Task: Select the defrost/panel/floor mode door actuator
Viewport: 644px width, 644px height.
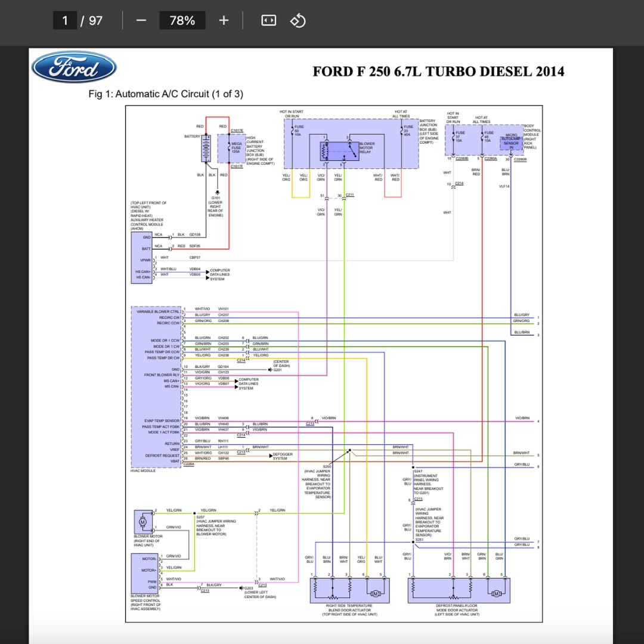Action: click(x=457, y=591)
